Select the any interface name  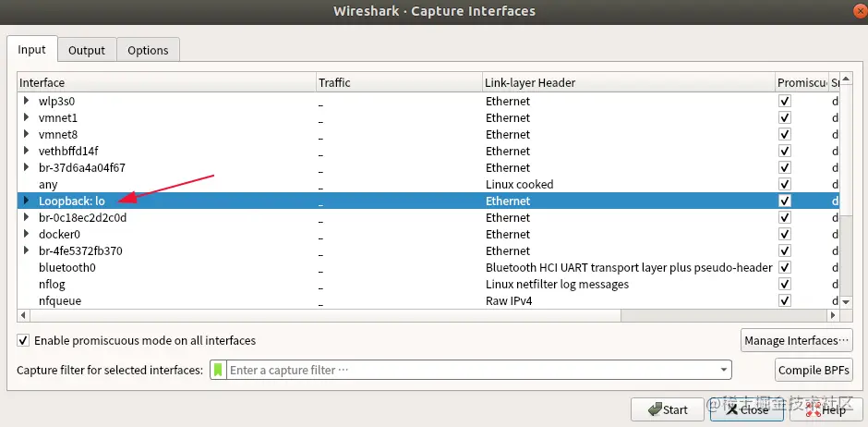(x=48, y=185)
